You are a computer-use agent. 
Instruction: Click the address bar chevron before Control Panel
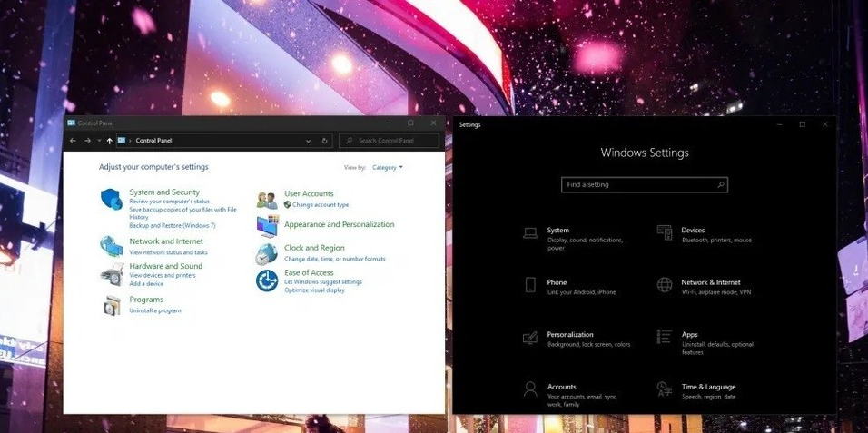click(131, 141)
